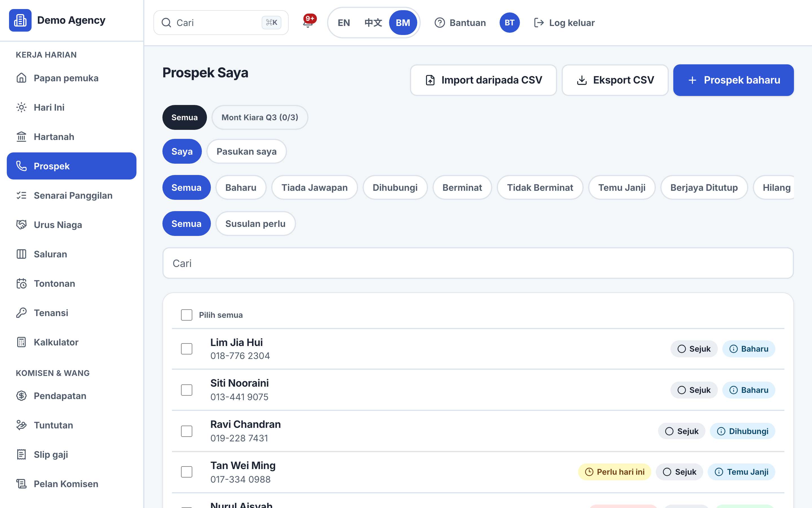Open Kalkulator sidebar item
This screenshot has height=508, width=812.
71,342
